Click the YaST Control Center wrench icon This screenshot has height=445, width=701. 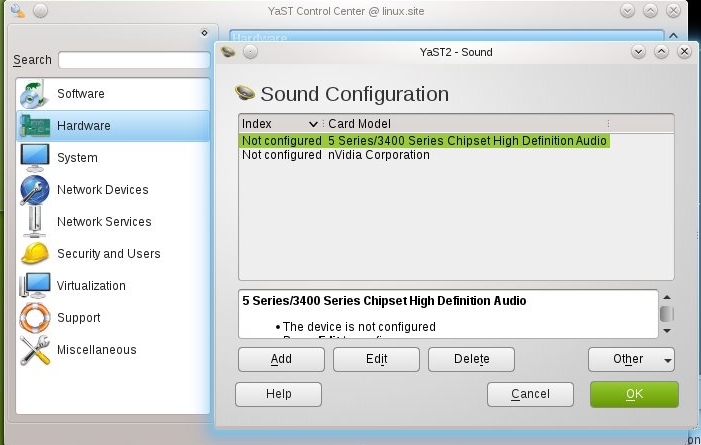pos(18,10)
